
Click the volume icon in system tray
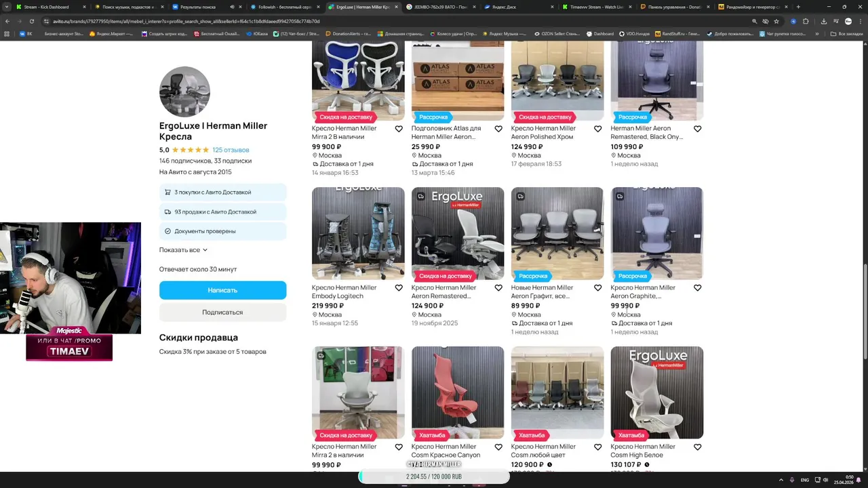tap(825, 480)
